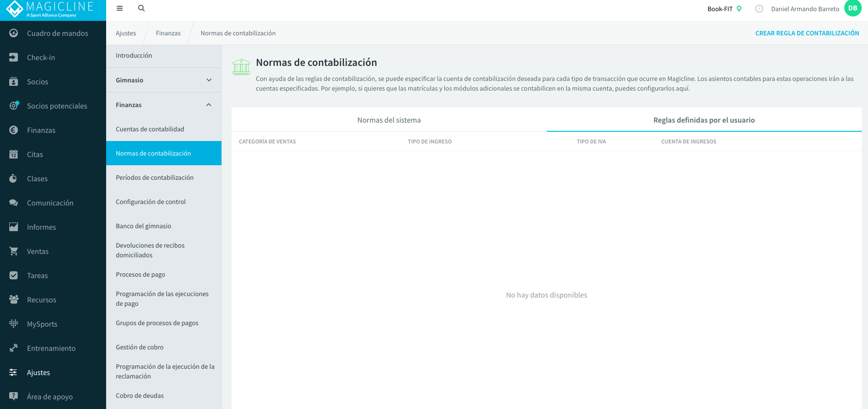This screenshot has height=409, width=868.
Task: Click the Recursos people group icon
Action: [14, 299]
